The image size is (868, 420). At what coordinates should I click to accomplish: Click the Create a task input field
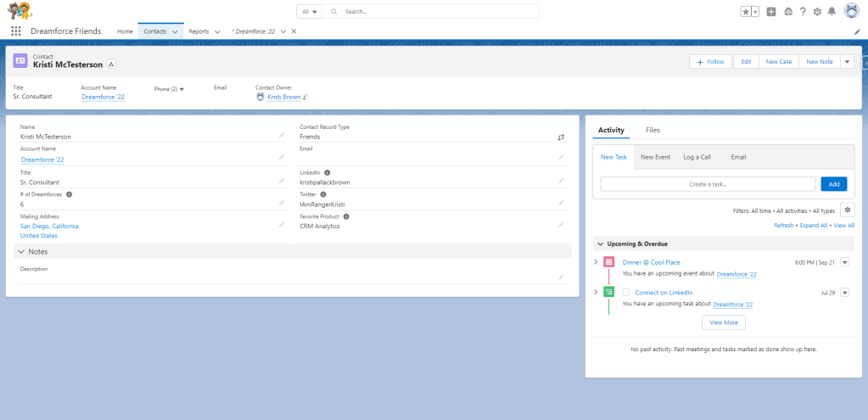tap(707, 184)
